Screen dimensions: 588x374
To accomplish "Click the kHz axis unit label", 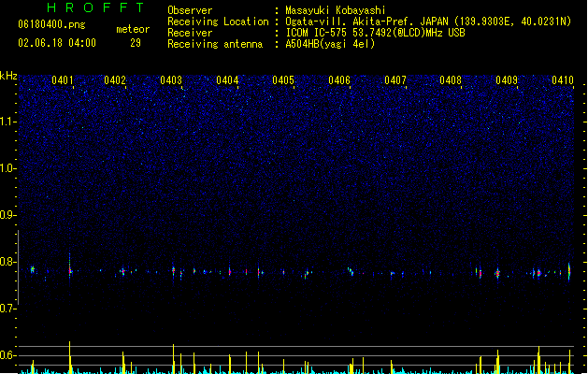I will (8, 76).
